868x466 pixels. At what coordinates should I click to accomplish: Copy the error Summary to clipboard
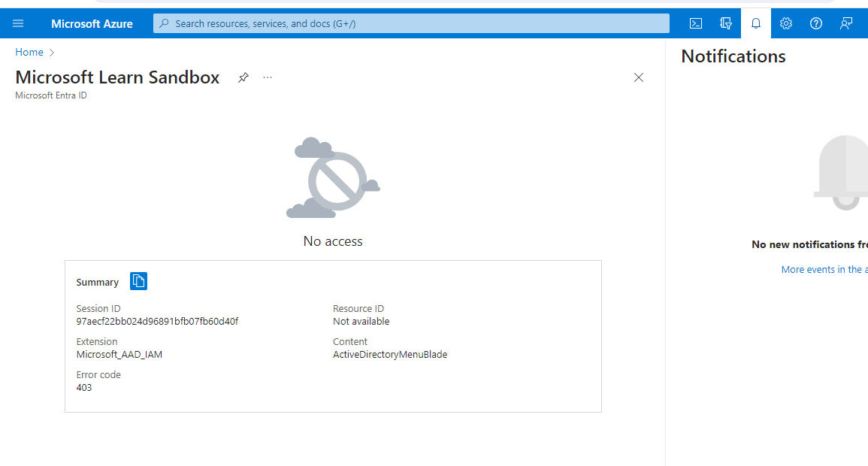[x=138, y=281]
